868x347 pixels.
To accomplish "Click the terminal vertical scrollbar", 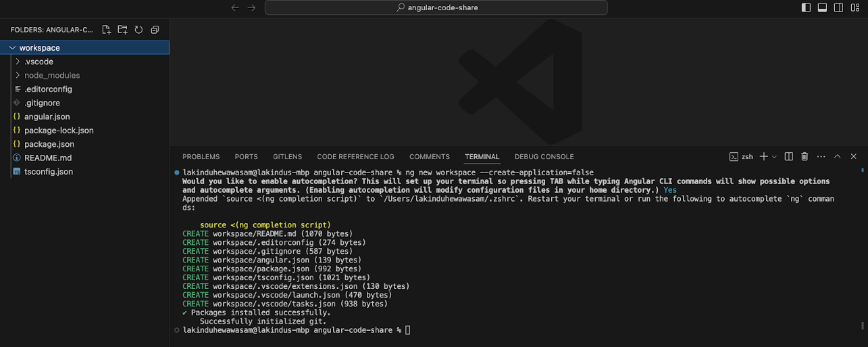I will pos(863,325).
